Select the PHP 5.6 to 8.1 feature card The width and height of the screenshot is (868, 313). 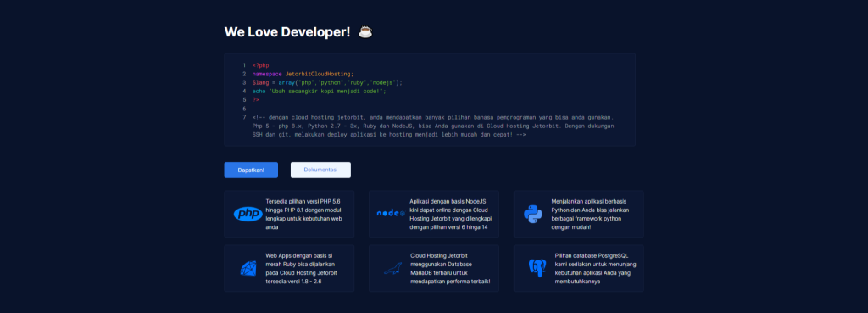pos(289,214)
